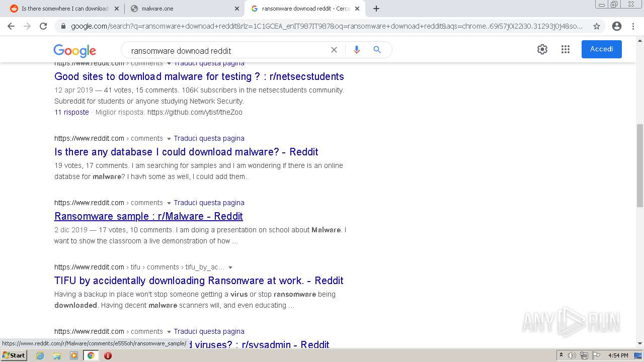This screenshot has width=644, height=362.
Task: Click the scrollbar up arrow
Action: [639, 41]
